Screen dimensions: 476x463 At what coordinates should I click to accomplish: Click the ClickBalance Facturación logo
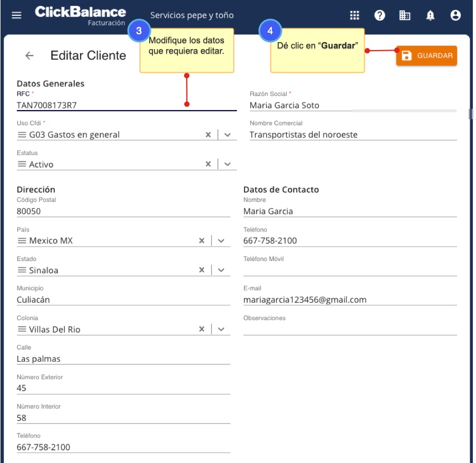(x=80, y=15)
